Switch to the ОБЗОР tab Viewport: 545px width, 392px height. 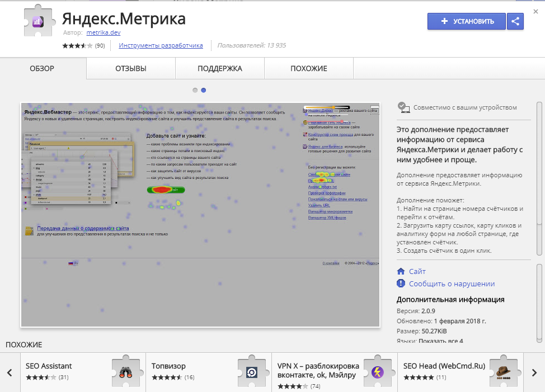coord(42,68)
